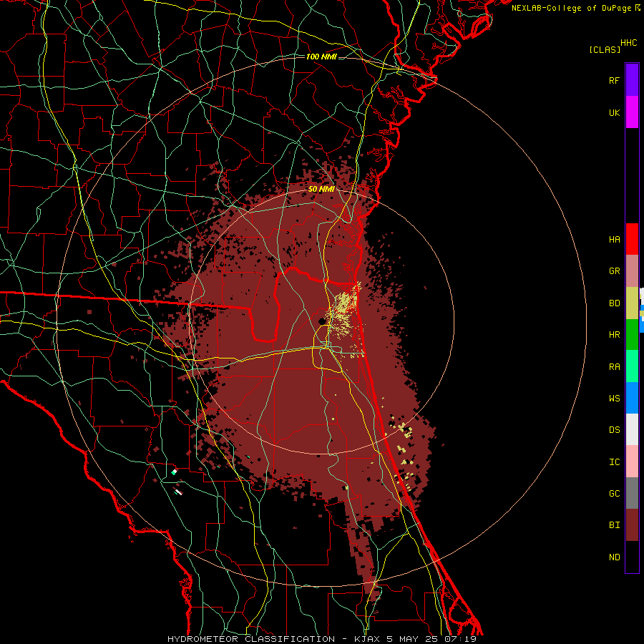Click the black radar site dot
This screenshot has width=644, height=644.
coord(322,321)
